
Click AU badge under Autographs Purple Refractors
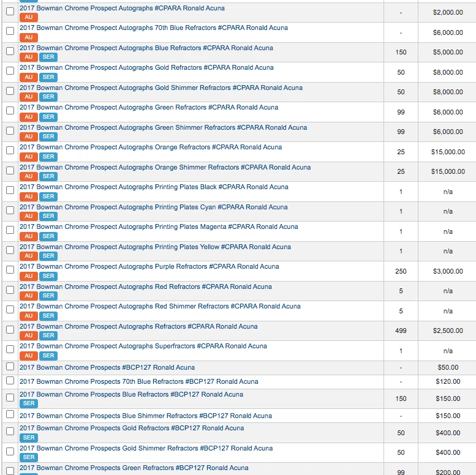29,275
